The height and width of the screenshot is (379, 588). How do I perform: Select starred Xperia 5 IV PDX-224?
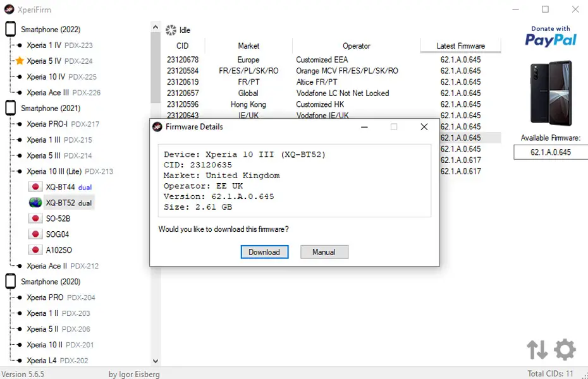pyautogui.click(x=59, y=61)
